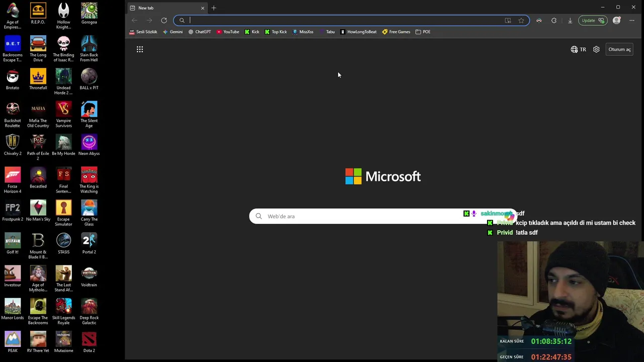Select Chivalry 2 desktop icon

13,145
